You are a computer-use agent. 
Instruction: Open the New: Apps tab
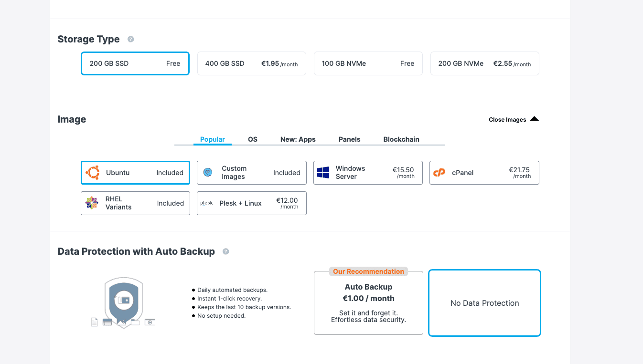point(298,139)
